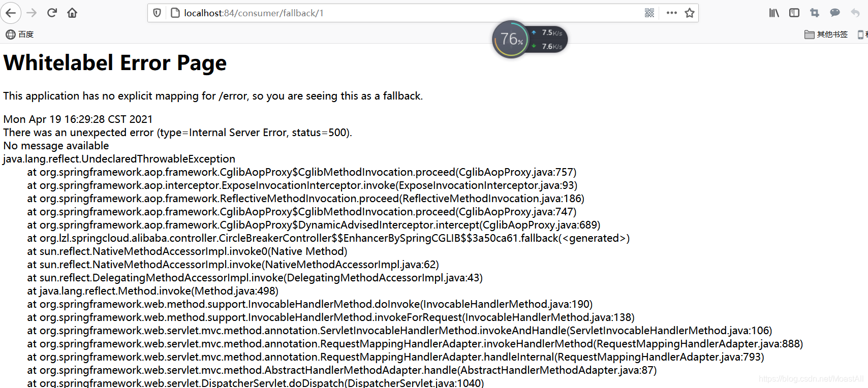This screenshot has height=388, width=868.
Task: Click the ReflectiveMethodInvocation.java:186 stack line
Action: 306,199
